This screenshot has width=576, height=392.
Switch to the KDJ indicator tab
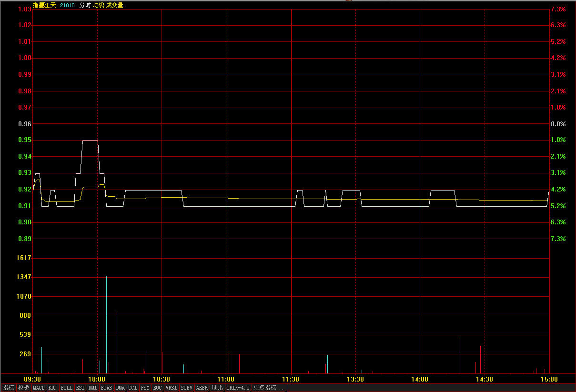pos(53,388)
